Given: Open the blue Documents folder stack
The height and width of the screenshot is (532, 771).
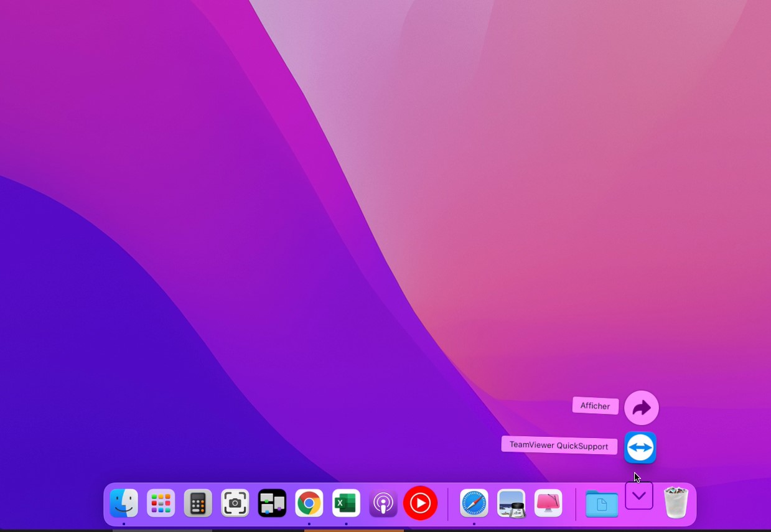Looking at the screenshot, I should pos(602,503).
